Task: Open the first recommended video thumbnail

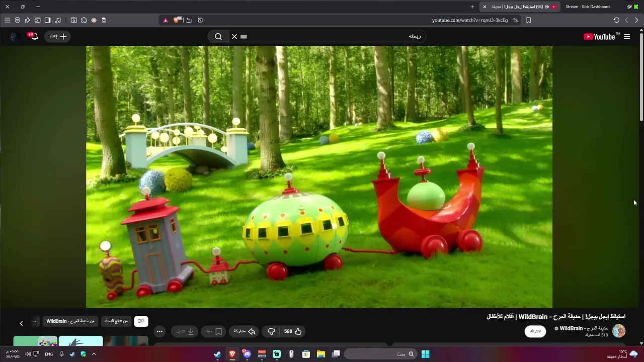Action: [126, 341]
